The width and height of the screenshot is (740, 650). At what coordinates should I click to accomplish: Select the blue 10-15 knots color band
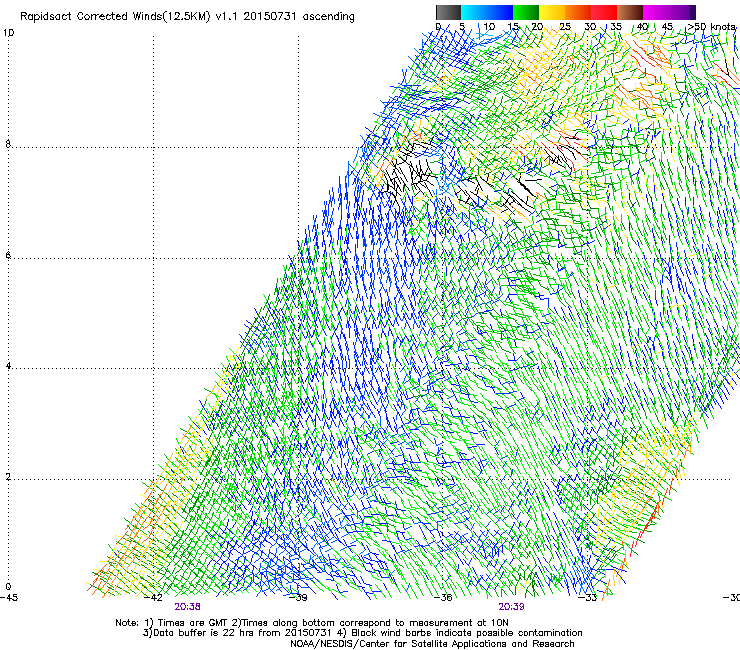point(500,12)
